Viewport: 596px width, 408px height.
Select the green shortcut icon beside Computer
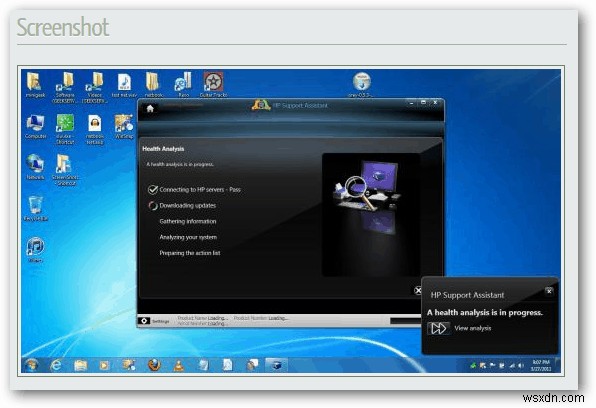coord(65,129)
